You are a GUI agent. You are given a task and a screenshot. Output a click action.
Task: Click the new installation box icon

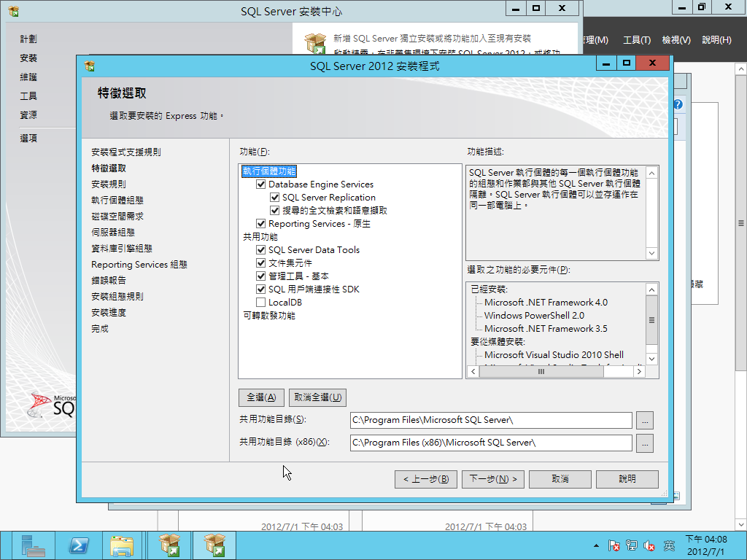point(315,43)
